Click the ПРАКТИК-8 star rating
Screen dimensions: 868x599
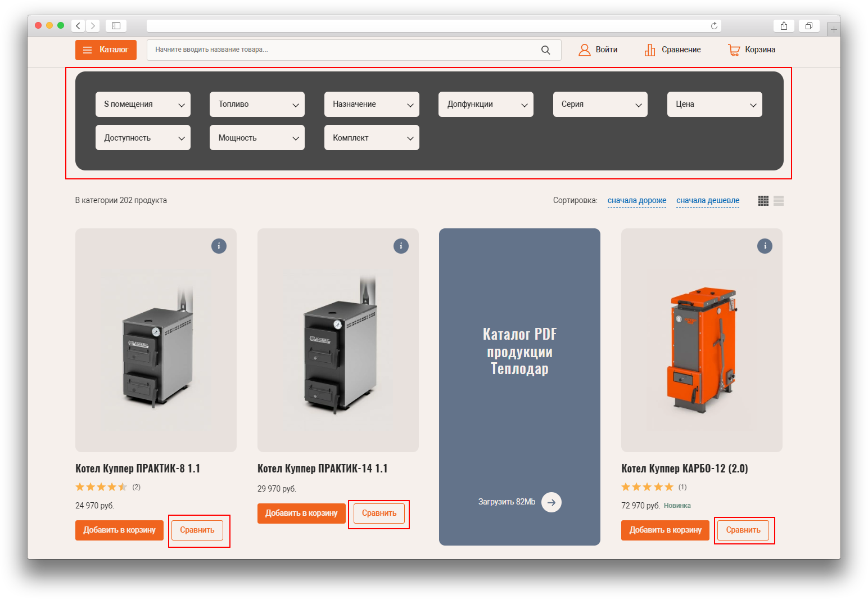[101, 487]
